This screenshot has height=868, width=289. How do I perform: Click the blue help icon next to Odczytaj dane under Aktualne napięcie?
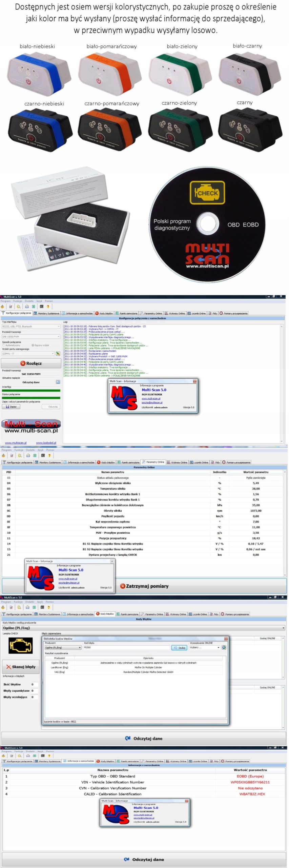point(58,382)
